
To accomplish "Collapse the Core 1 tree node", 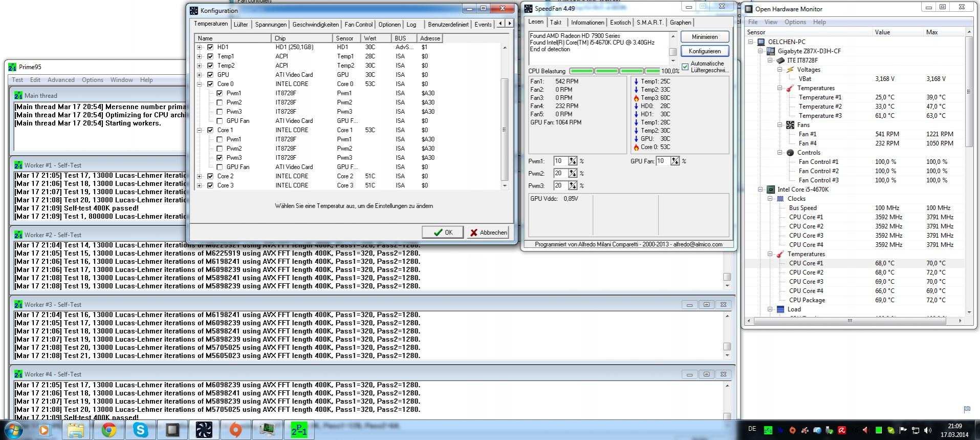I will (x=200, y=130).
